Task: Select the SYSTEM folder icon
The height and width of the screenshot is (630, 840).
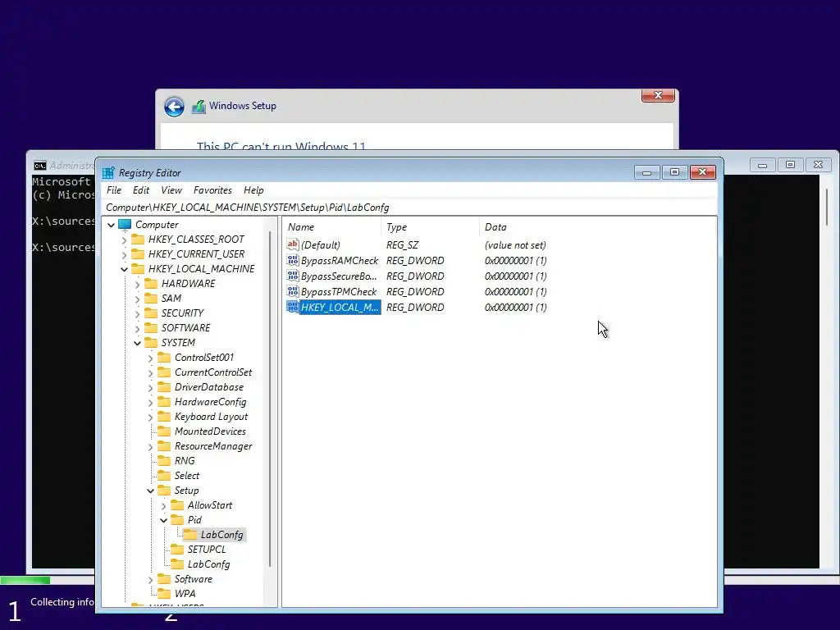Action: (152, 342)
